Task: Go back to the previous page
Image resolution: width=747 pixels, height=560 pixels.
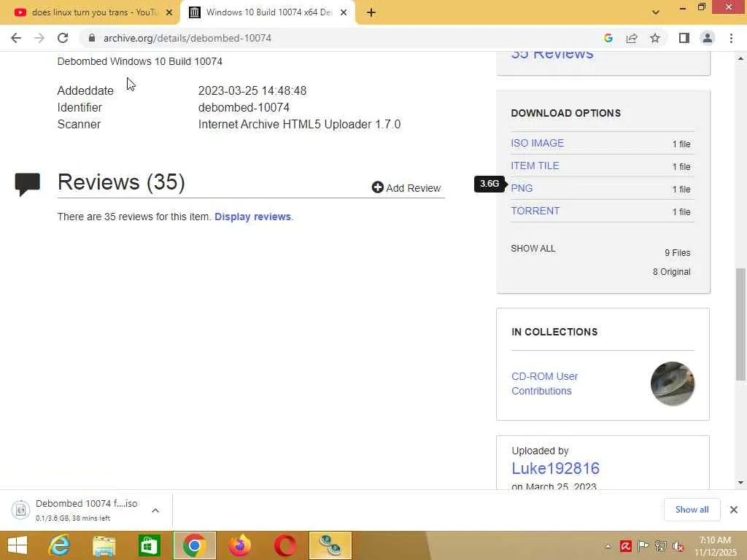Action: (16, 38)
